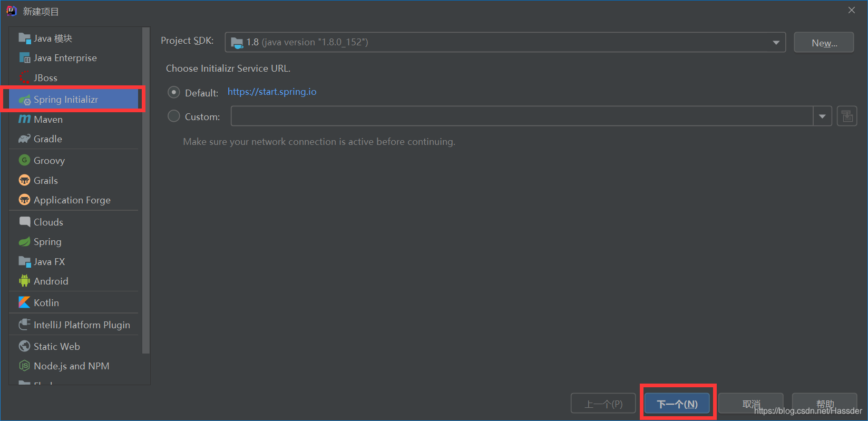The image size is (868, 421).
Task: Select Java FX in the list
Action: coord(74,261)
